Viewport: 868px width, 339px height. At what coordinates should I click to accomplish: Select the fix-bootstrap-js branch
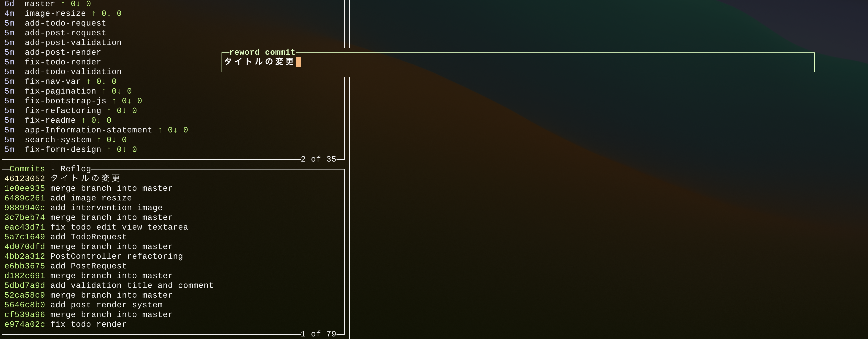tap(65, 101)
